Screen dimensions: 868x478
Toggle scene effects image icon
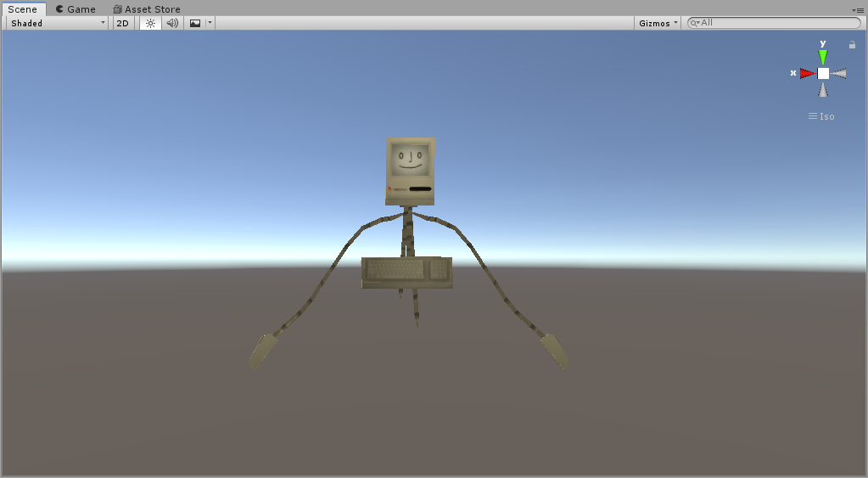pos(195,23)
